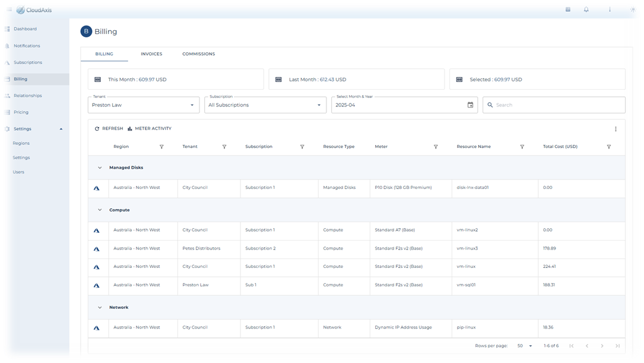Screen dimensions: 644x363
Task: Click Azure icon on disk-lnx-data01 row
Action: (x=97, y=188)
